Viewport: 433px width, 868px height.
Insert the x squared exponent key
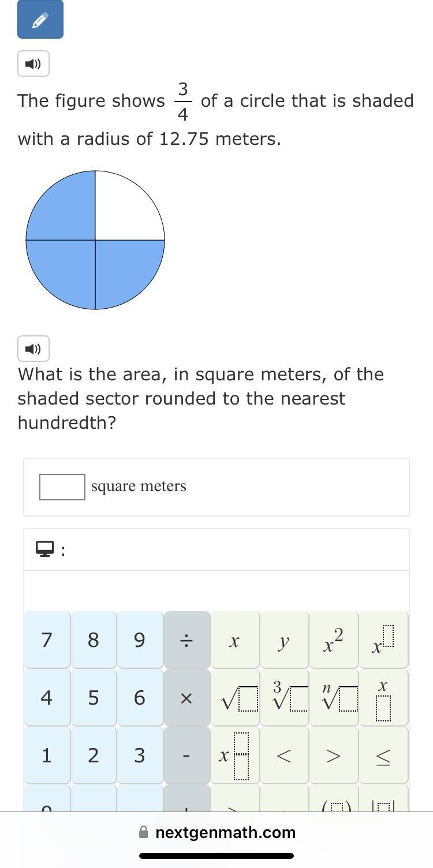coord(334,640)
